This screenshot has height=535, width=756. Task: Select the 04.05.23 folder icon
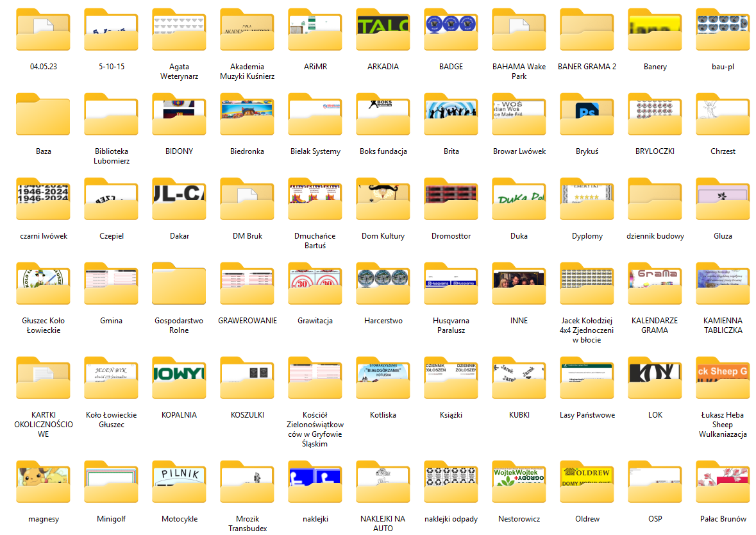coord(43,30)
